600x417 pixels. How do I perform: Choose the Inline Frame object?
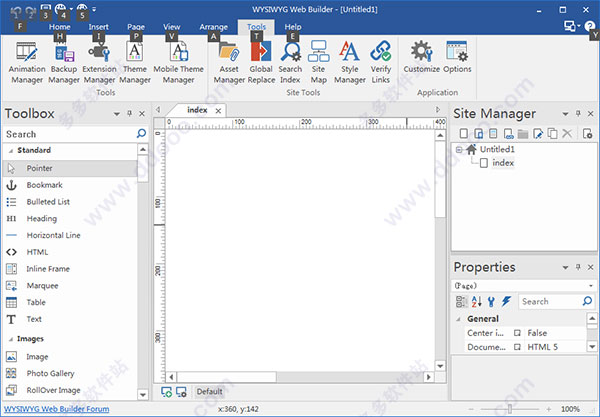(x=70, y=269)
